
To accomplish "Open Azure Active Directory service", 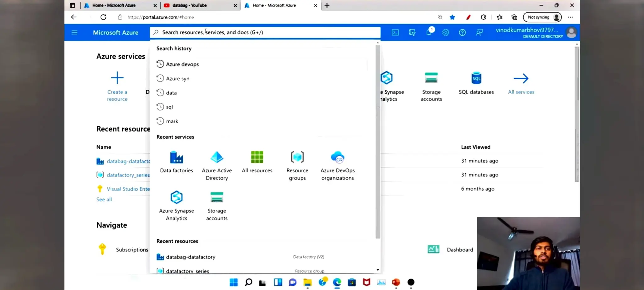I will pyautogui.click(x=217, y=166).
